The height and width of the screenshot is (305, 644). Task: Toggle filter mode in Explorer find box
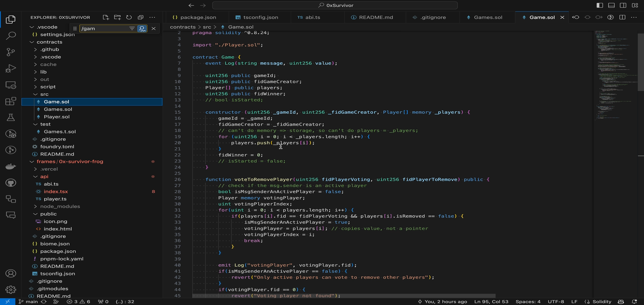click(x=132, y=29)
